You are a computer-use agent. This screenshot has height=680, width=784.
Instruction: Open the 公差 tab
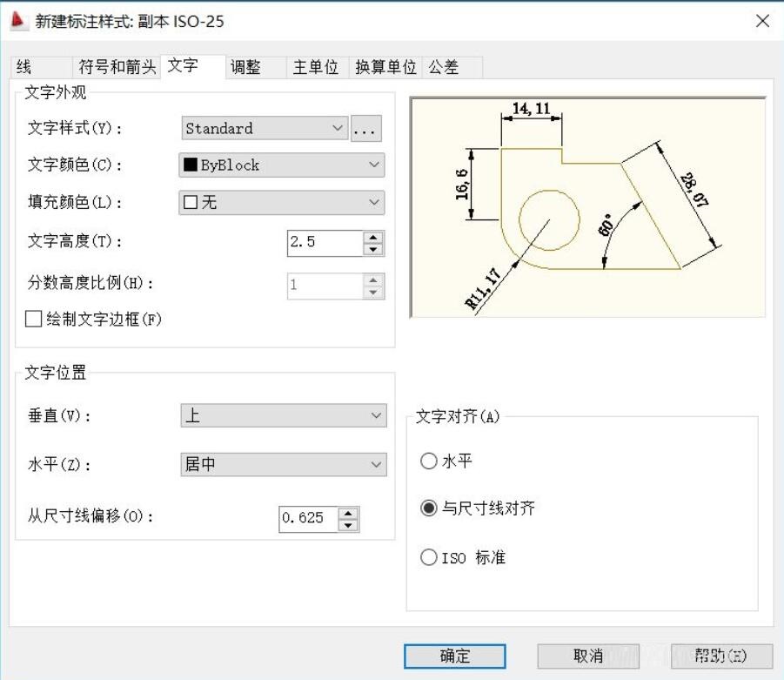453,67
